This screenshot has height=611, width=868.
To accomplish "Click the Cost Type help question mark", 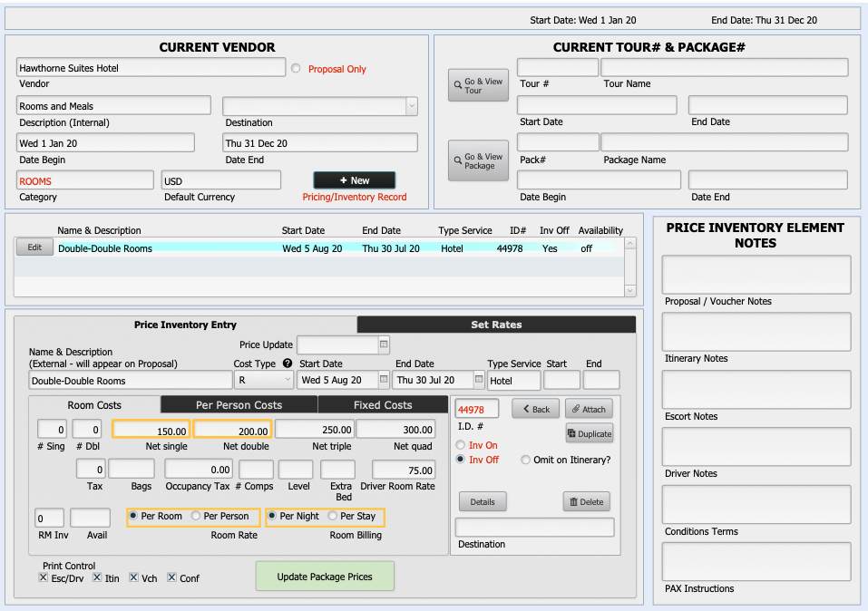I will (288, 363).
